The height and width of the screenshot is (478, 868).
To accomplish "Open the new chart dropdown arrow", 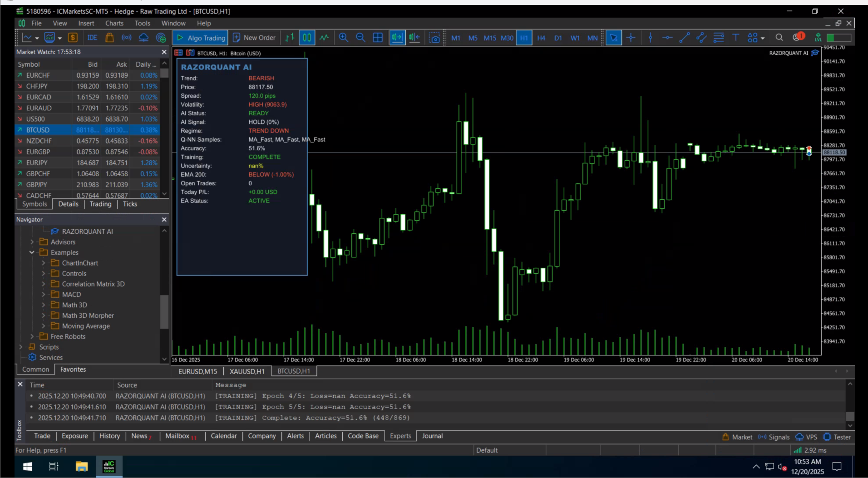I will [37, 38].
